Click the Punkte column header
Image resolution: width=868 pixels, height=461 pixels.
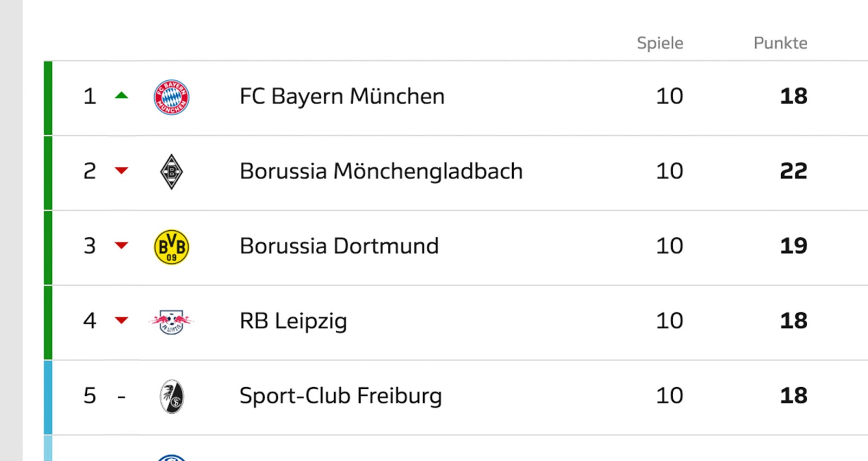click(780, 43)
